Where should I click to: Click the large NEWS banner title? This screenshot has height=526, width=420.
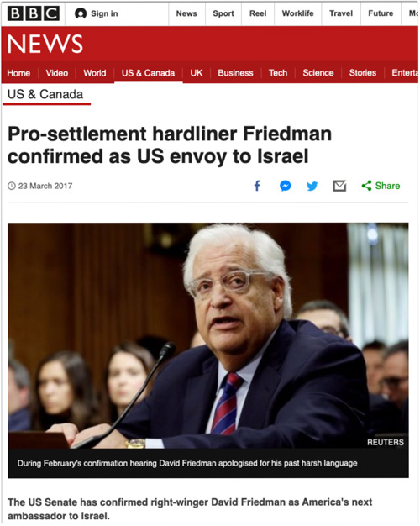pyautogui.click(x=45, y=44)
